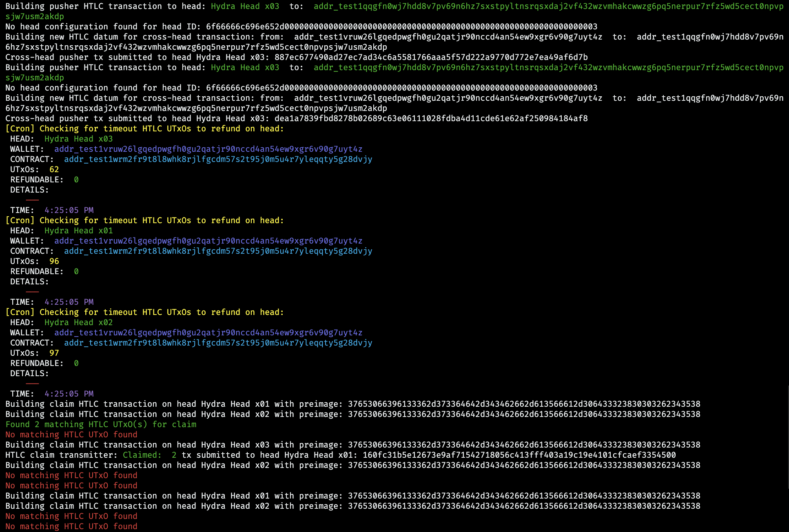
Task: Click the time 4:25:05 PM under Hydra Head x02
Action: point(69,394)
